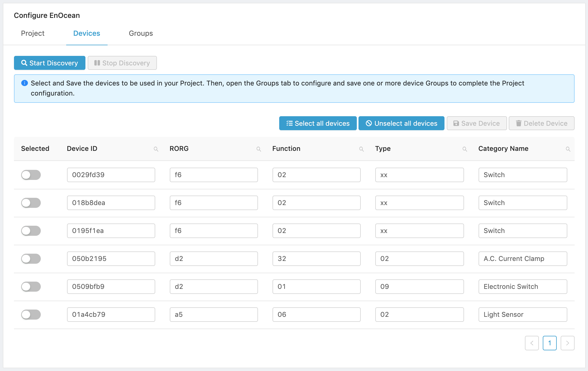Image resolution: width=588 pixels, height=371 pixels.
Task: Click the Type field 09
Action: [x=420, y=287]
